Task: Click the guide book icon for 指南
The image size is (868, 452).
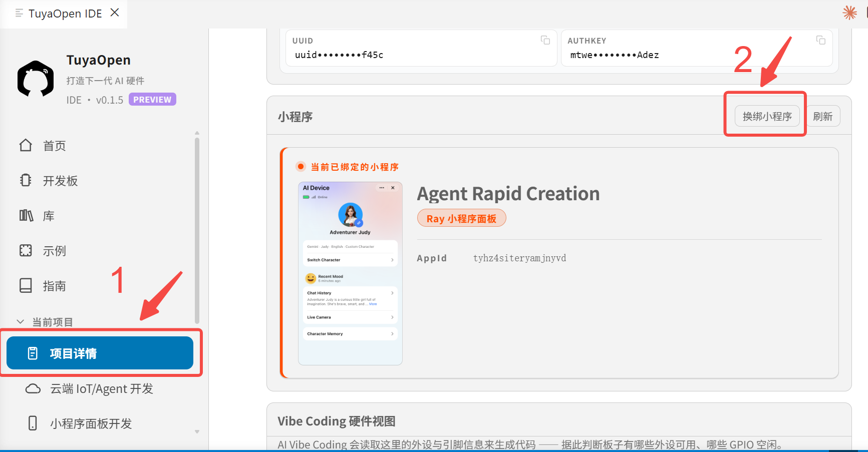Action: pos(26,285)
